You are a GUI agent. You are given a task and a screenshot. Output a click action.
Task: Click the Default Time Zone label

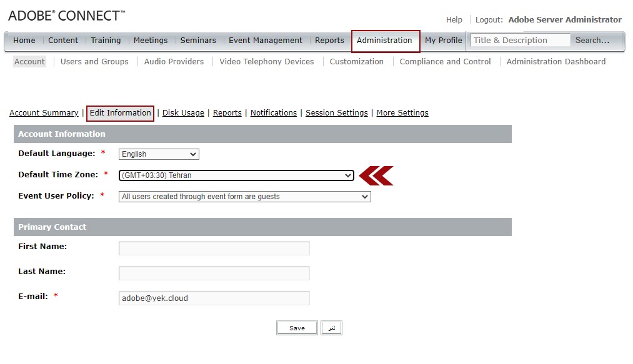(x=58, y=175)
